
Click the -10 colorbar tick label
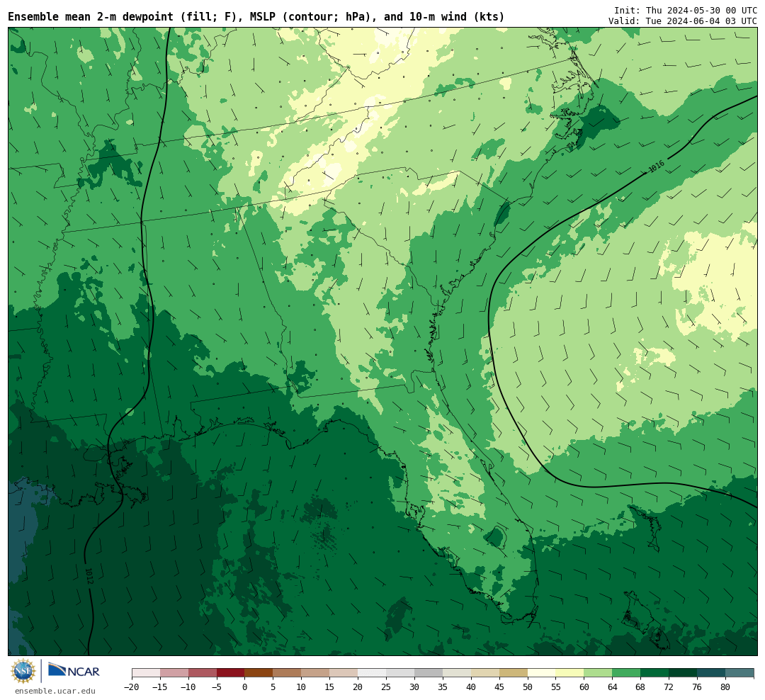(x=188, y=687)
